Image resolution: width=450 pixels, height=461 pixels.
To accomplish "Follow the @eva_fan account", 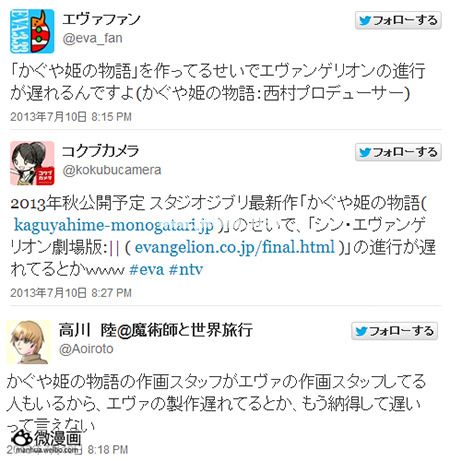I will [398, 21].
